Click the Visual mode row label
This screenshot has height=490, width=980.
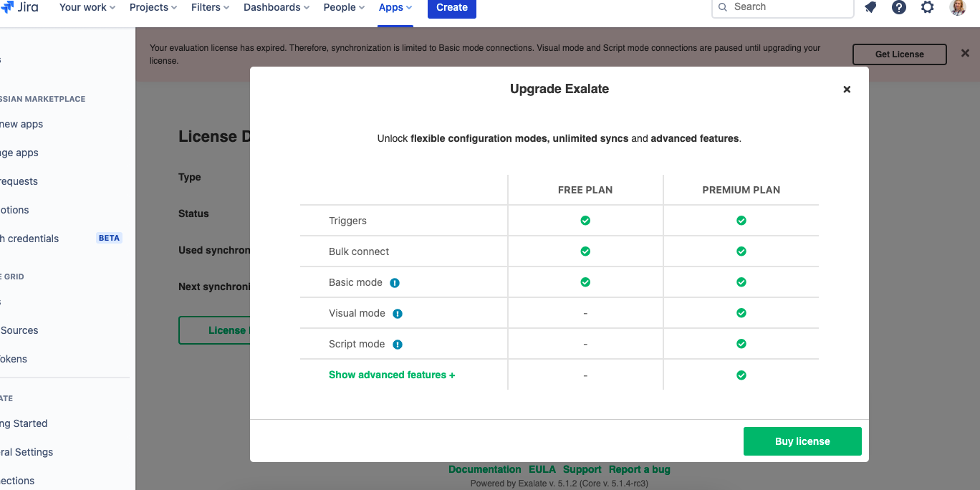click(357, 313)
